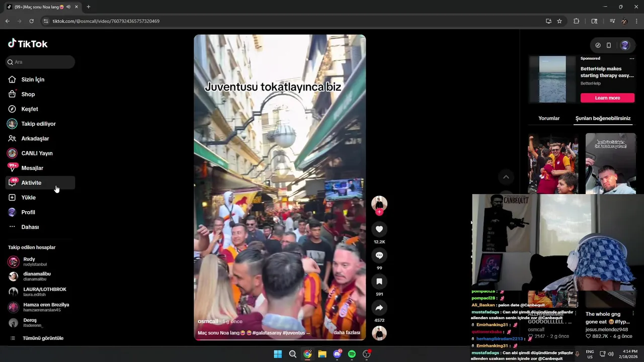Click the phone app icon in top pill
The height and width of the screenshot is (362, 644).
pyautogui.click(x=609, y=45)
